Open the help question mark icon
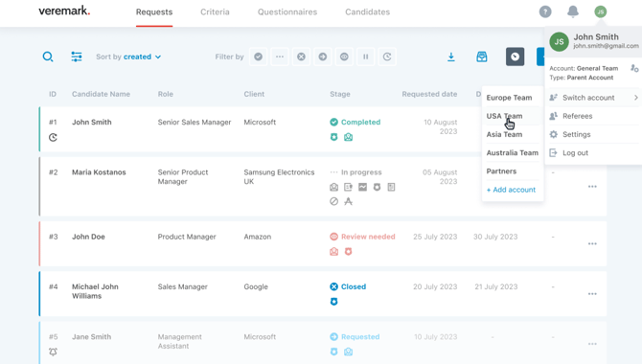642x364 pixels. pyautogui.click(x=545, y=11)
